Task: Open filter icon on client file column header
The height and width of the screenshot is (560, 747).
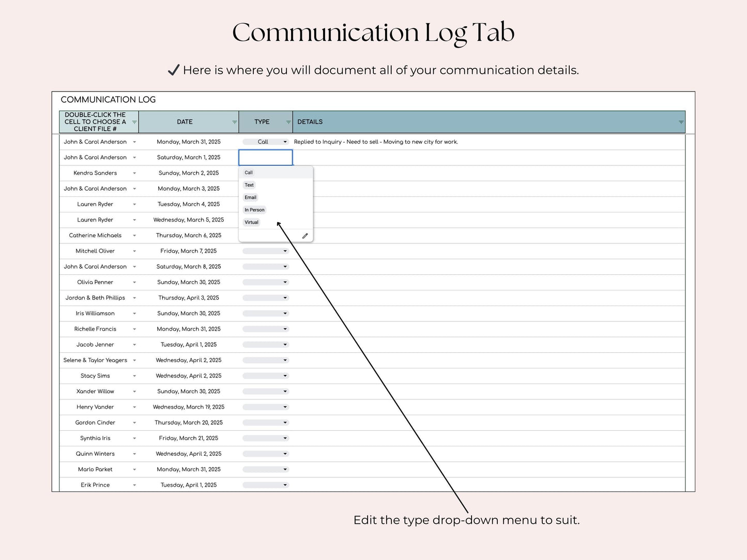Action: point(134,122)
